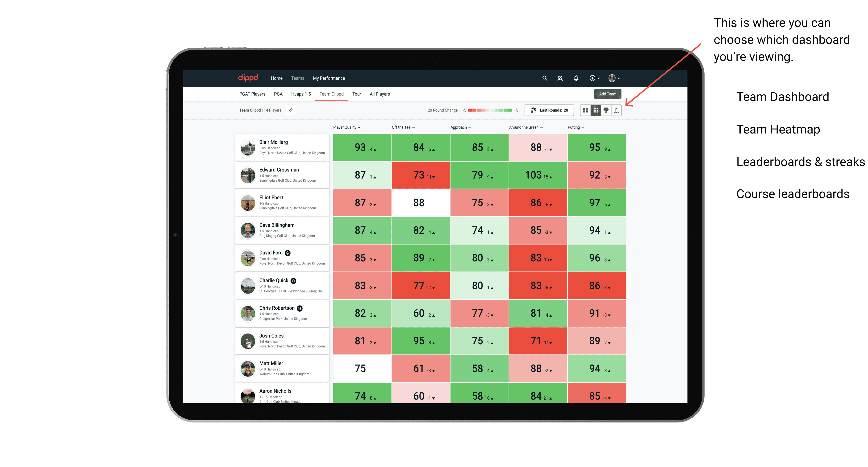Click the filter/sort icon next to team name
This screenshot has height=467, width=868.
point(294,112)
